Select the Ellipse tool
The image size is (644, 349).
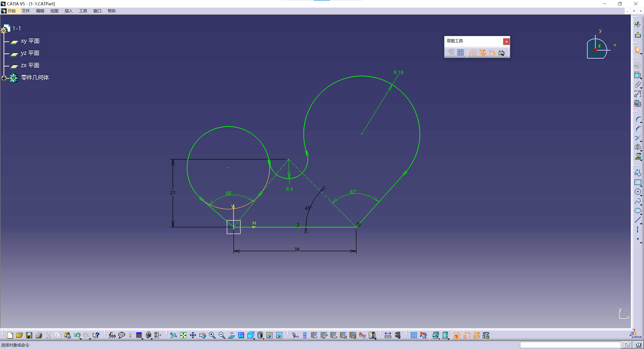(x=638, y=210)
